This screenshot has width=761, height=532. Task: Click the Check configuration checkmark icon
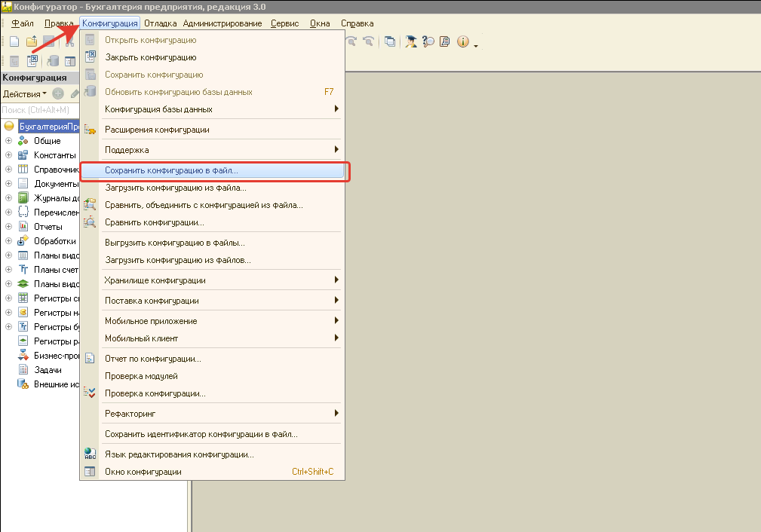click(90, 393)
